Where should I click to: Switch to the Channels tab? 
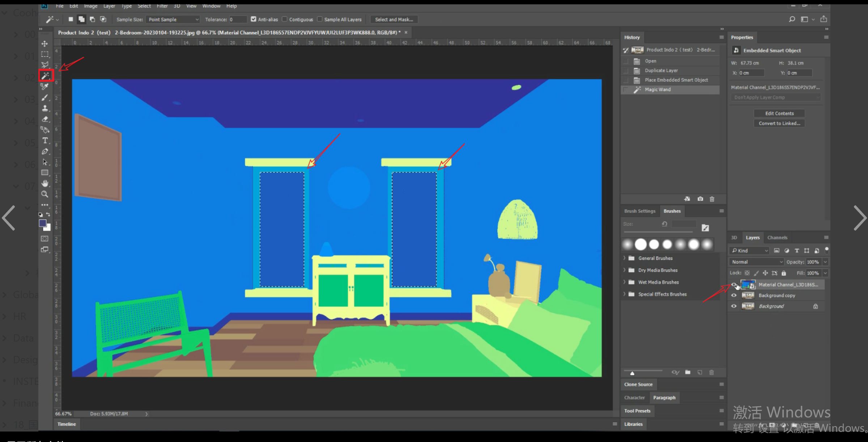click(777, 237)
